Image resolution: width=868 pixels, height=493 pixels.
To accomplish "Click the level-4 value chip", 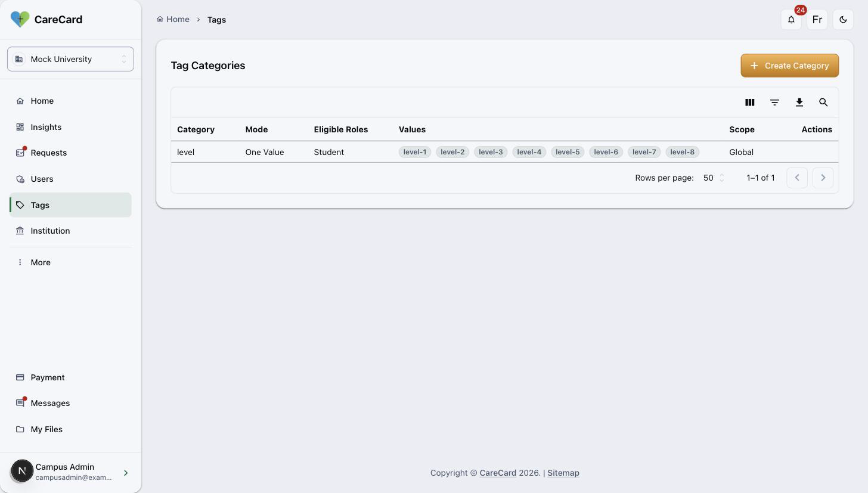I will pos(529,152).
